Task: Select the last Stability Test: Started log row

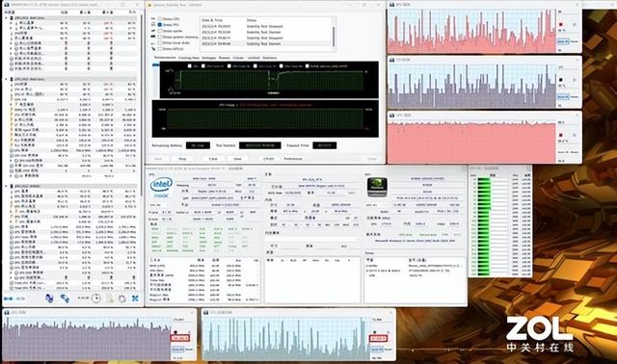Action: 267,43
